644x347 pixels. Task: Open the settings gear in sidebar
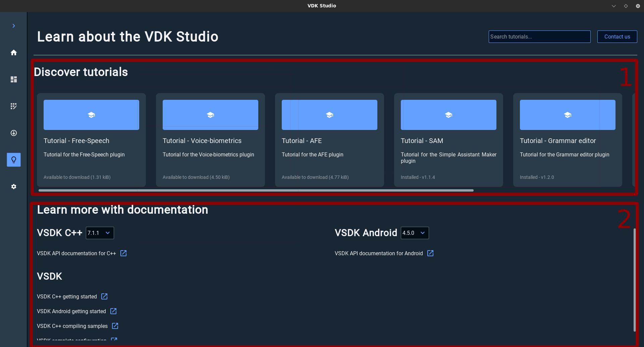(14, 187)
